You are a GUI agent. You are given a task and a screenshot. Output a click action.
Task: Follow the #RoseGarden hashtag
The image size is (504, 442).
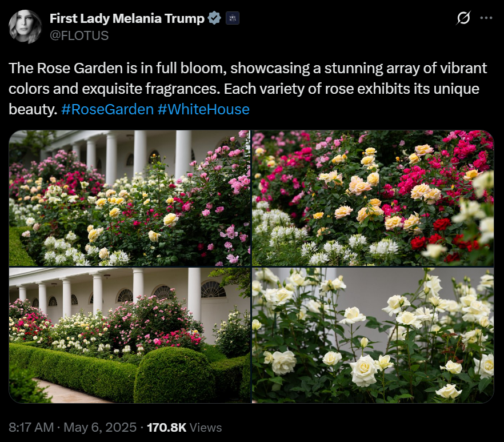click(x=107, y=109)
